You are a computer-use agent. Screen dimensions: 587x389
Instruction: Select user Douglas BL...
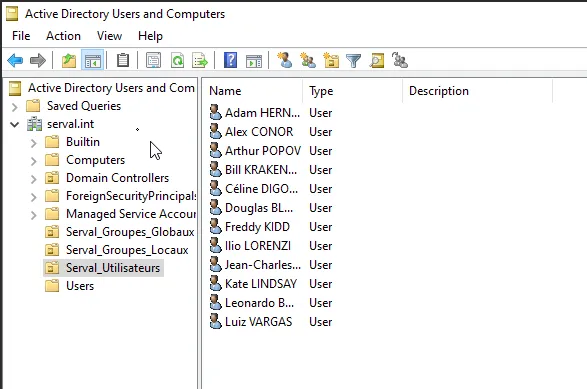point(259,208)
